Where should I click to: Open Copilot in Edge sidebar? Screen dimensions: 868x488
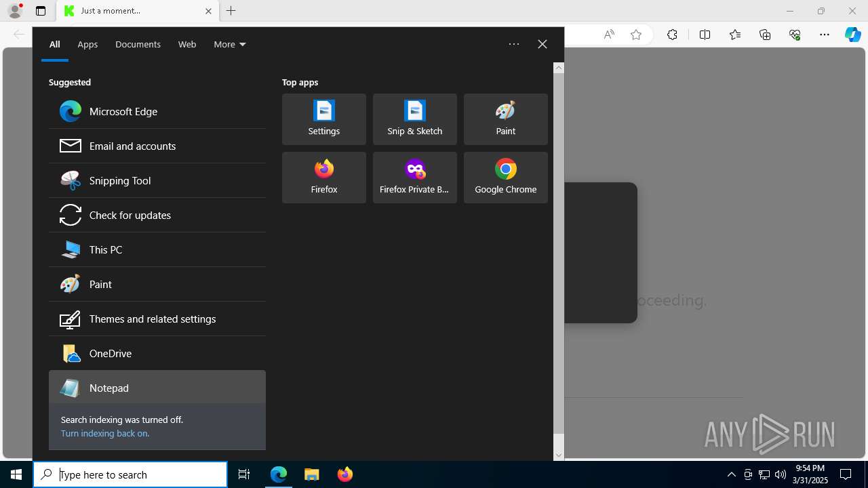tap(853, 35)
